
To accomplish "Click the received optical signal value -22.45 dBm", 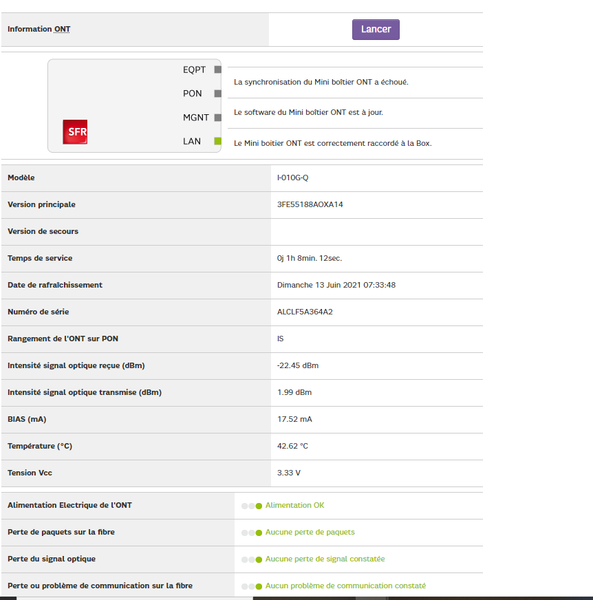I will (x=298, y=365).
